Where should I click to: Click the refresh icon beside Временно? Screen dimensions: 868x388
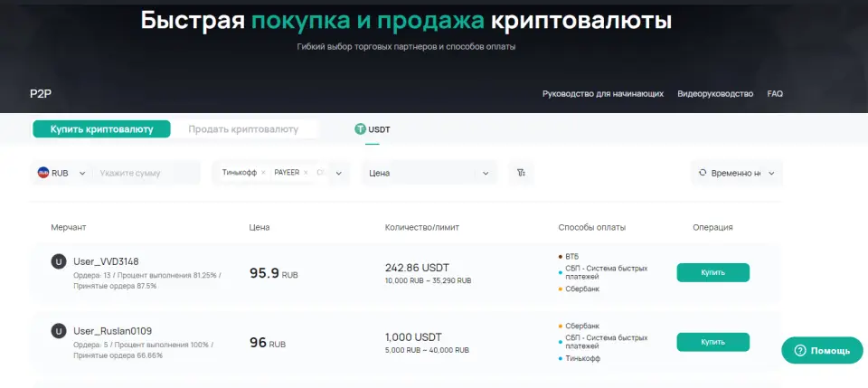point(703,173)
